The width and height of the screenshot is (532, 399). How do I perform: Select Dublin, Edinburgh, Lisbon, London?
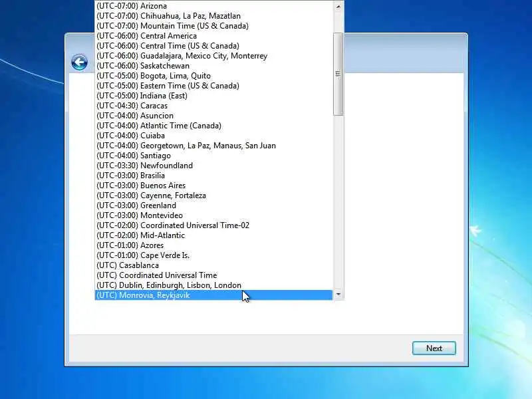pyautogui.click(x=213, y=285)
